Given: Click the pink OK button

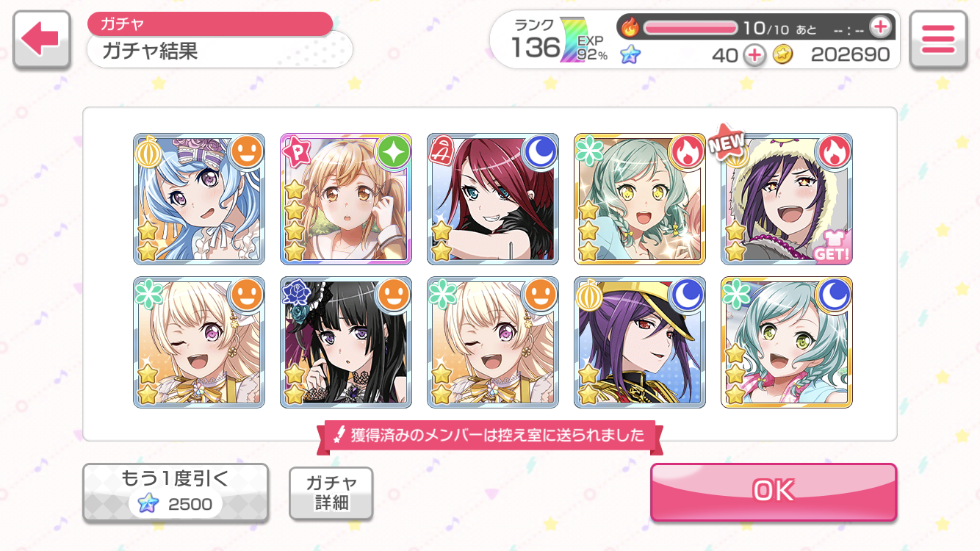Looking at the screenshot, I should coord(774,491).
